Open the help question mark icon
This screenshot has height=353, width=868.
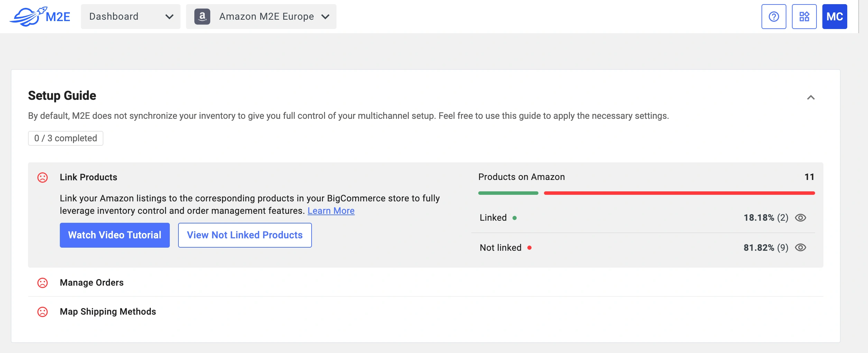[x=774, y=17]
